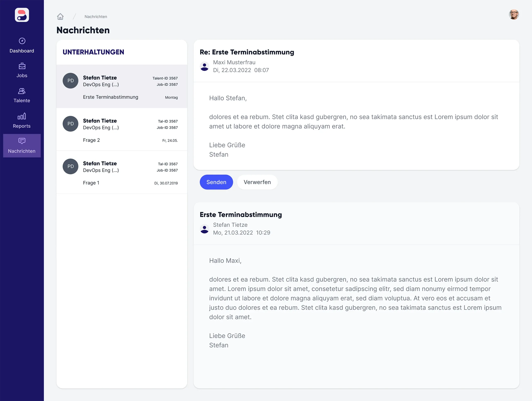
Task: Open Talente people icon
Action: point(22,91)
